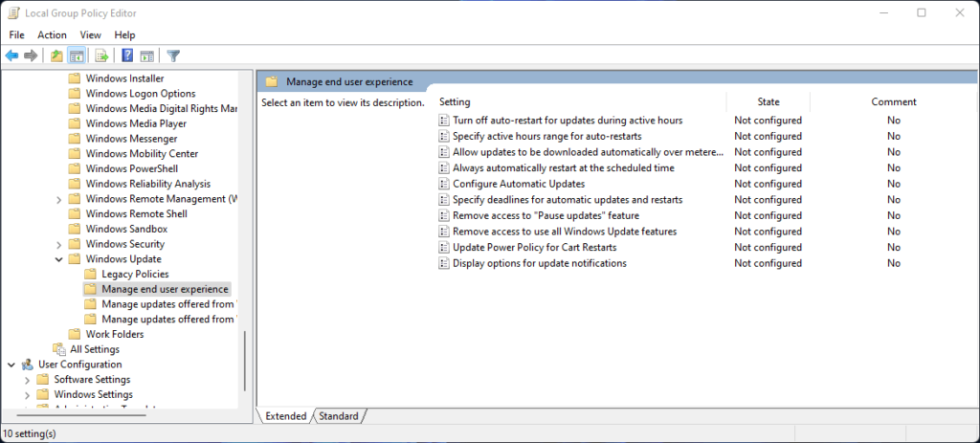Viewport: 980px width, 443px height.
Task: Click the Up one level folder icon
Action: pos(56,56)
